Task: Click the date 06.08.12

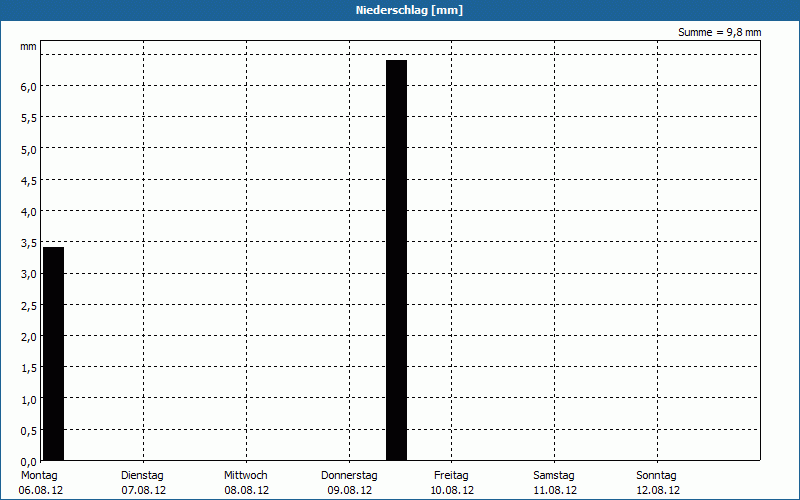Action: click(41, 491)
